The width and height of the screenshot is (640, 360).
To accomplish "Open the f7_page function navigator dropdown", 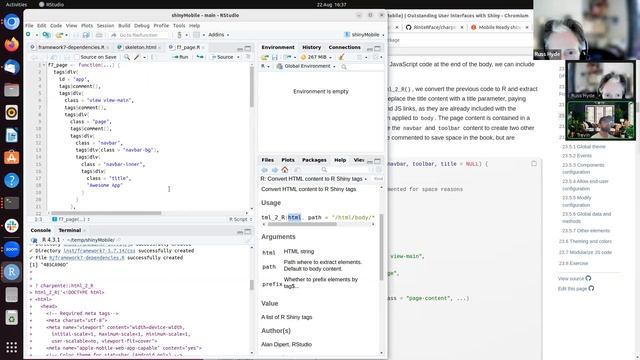I will (71, 219).
